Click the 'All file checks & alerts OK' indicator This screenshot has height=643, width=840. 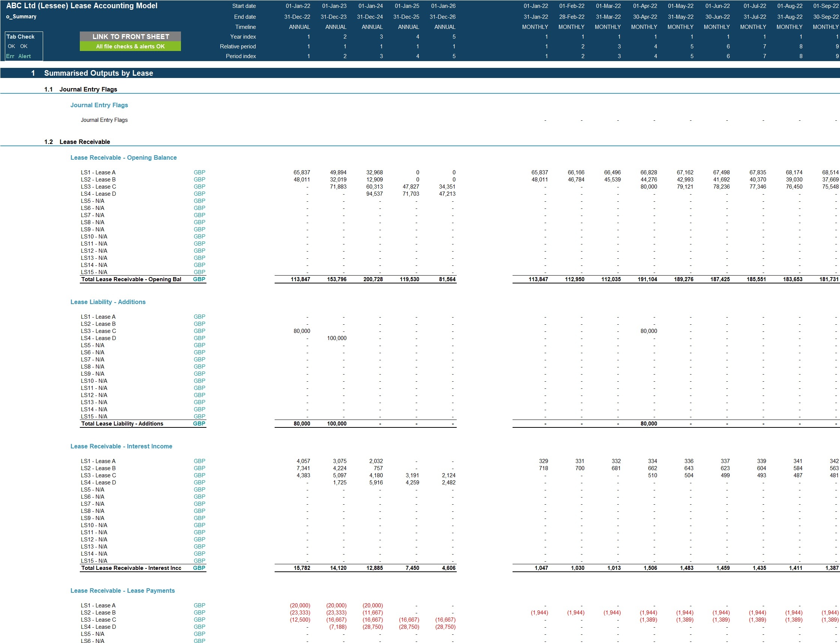[130, 46]
